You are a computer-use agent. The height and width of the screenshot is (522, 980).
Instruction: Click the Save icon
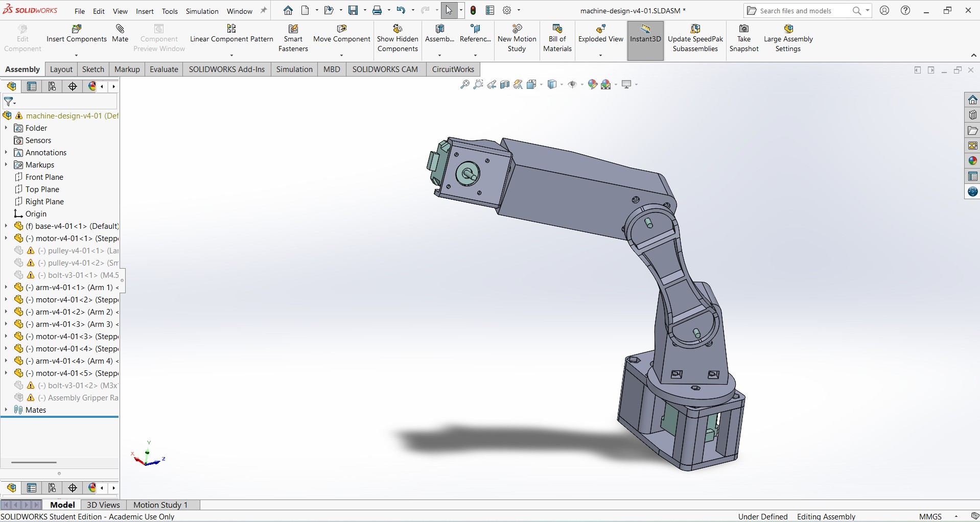click(x=353, y=10)
